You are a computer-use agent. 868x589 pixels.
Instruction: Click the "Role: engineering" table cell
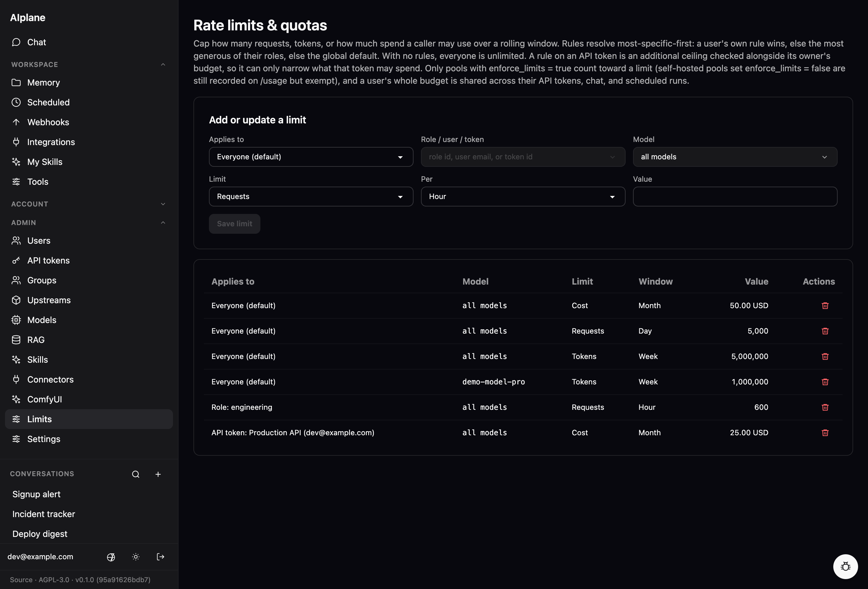coord(242,407)
